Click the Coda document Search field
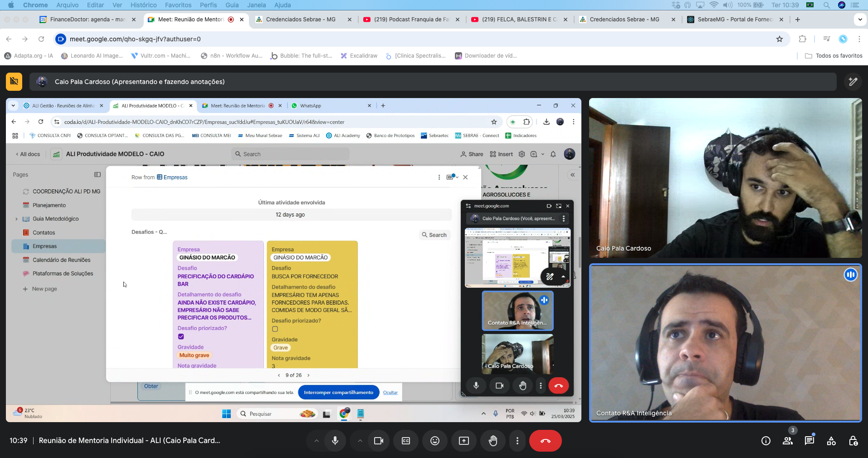The image size is (868, 458). point(291,154)
